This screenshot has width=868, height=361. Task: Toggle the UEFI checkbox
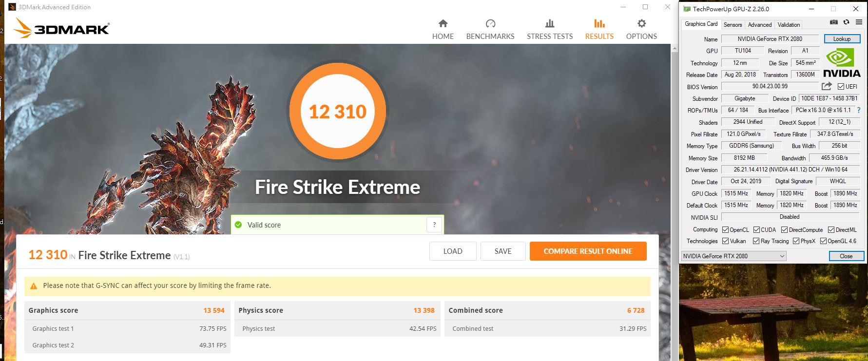click(841, 87)
